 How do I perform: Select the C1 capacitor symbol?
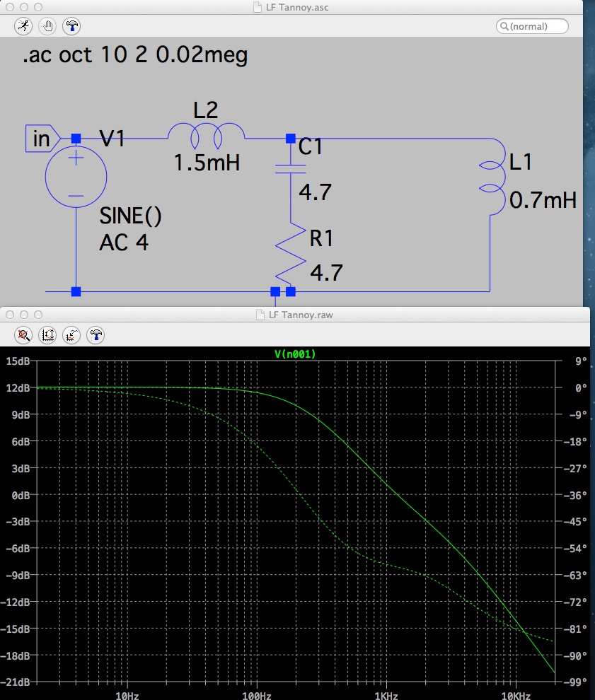[290, 169]
